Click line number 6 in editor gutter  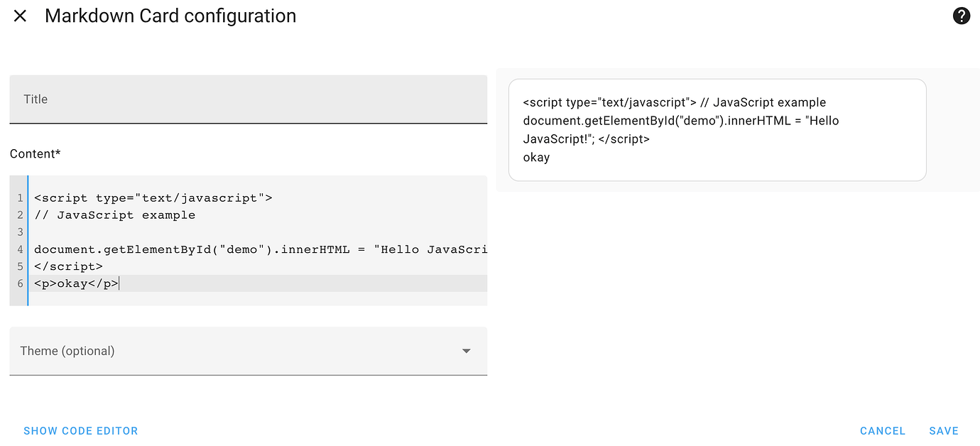click(21, 283)
